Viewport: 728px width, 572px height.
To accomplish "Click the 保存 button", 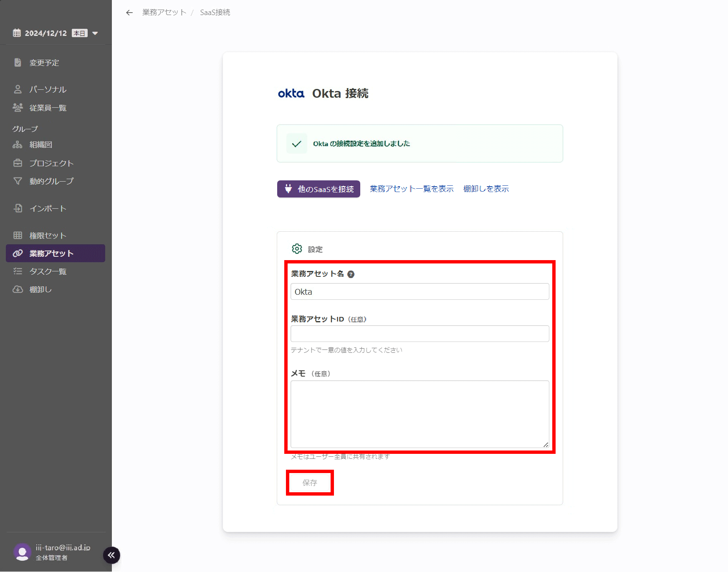I will tap(310, 483).
